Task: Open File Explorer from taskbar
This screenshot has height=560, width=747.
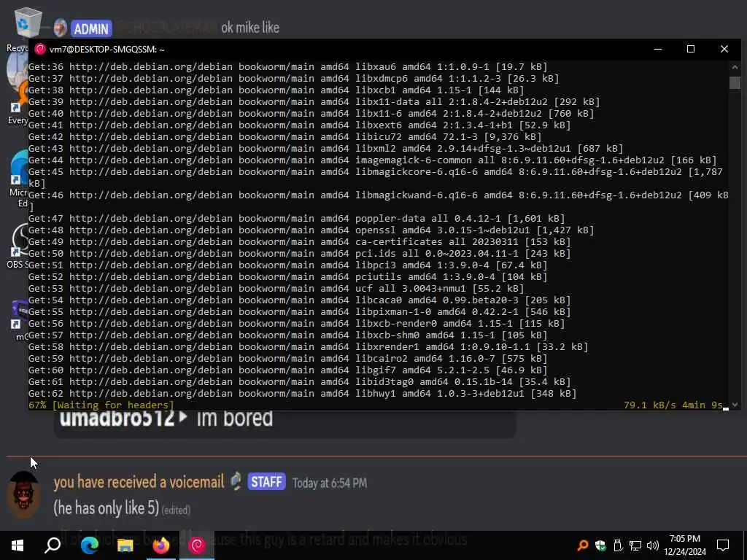Action: pyautogui.click(x=125, y=545)
